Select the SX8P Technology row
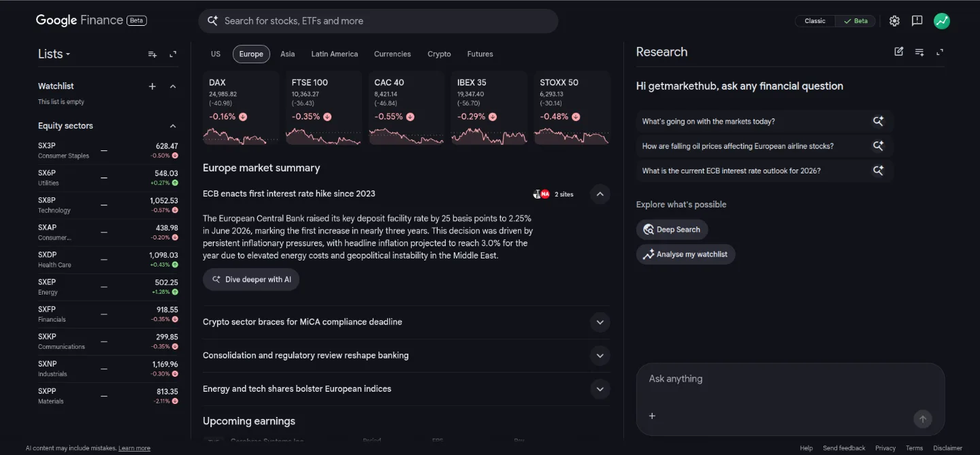980x455 pixels. coord(108,205)
